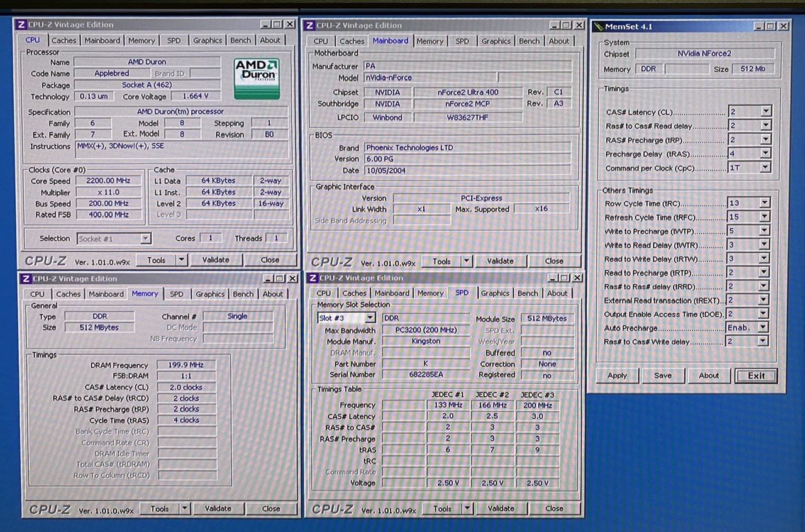Expand the CAS# Latency (CL) dropdown in MemSet
Viewport: 805px width, 532px height.
[x=765, y=112]
